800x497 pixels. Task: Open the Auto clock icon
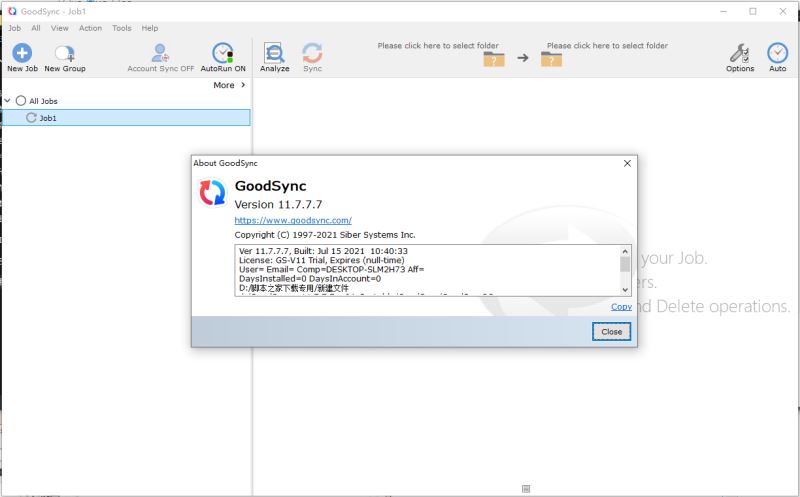tap(778, 53)
